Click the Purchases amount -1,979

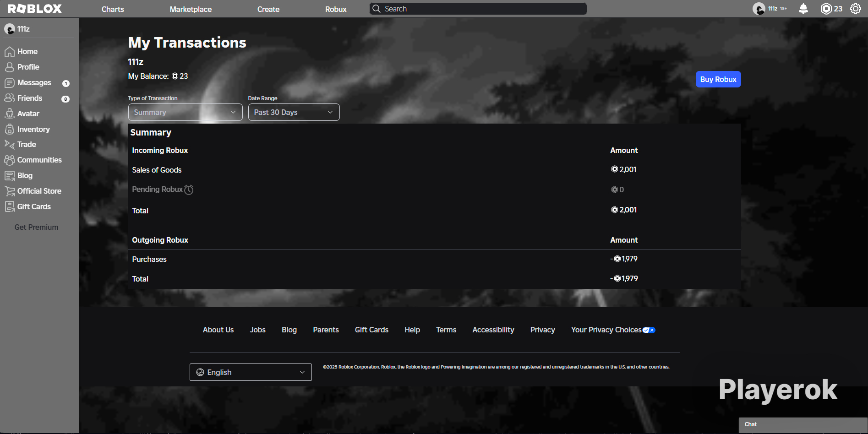624,259
